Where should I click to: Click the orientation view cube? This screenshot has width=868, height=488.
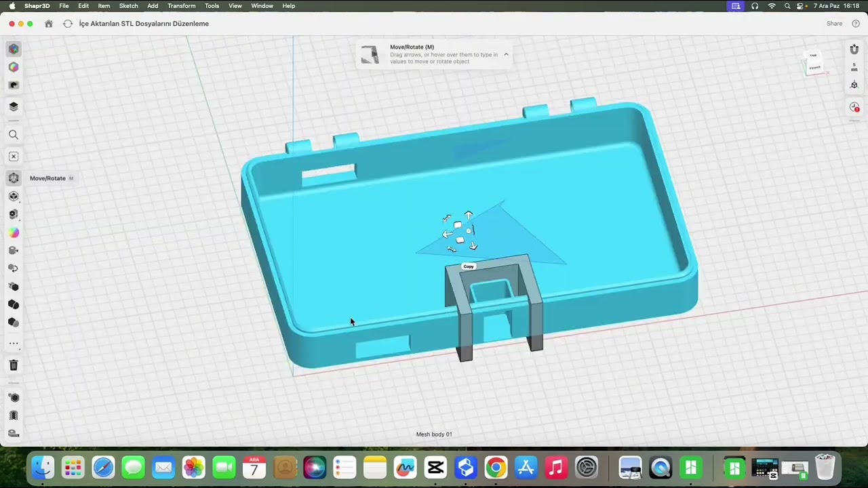tap(814, 64)
